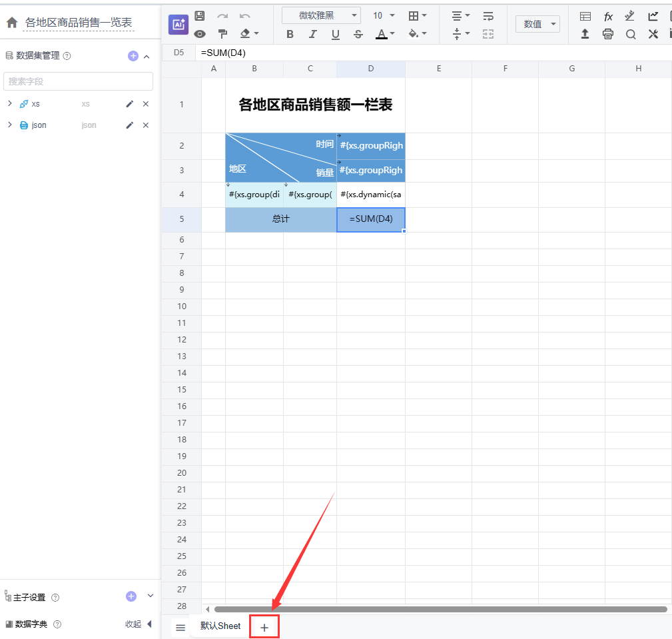Image resolution: width=672 pixels, height=639 pixels.
Task: Toggle italic text style
Action: pyautogui.click(x=312, y=34)
